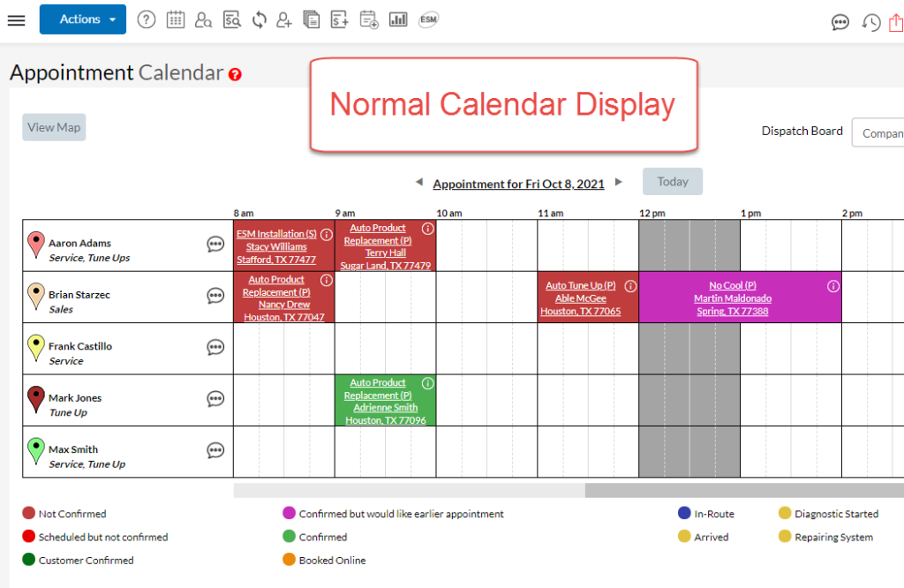
Task: Add an appointment using the calendar-plus icon
Action: (368, 19)
